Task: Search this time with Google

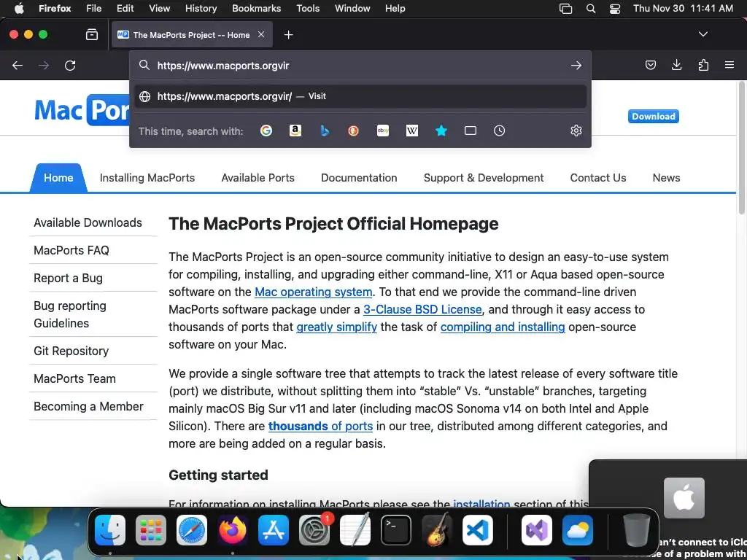Action: tap(266, 131)
